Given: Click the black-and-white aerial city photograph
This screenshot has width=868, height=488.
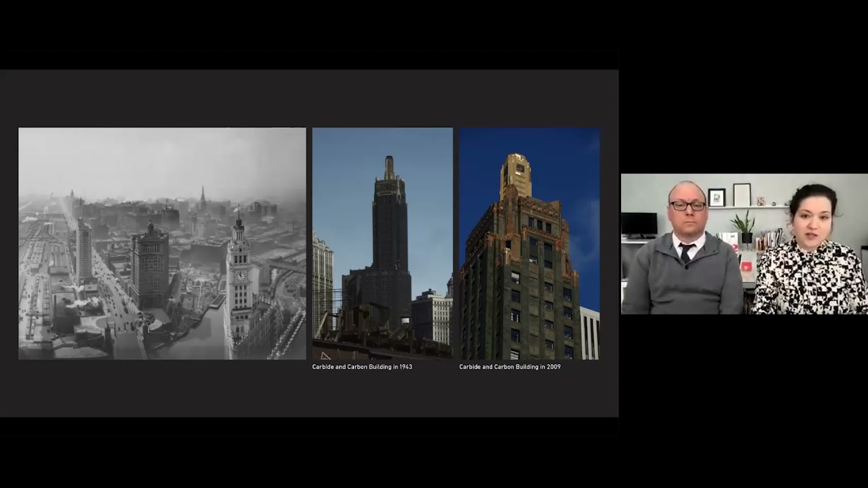Looking at the screenshot, I should click(x=162, y=243).
